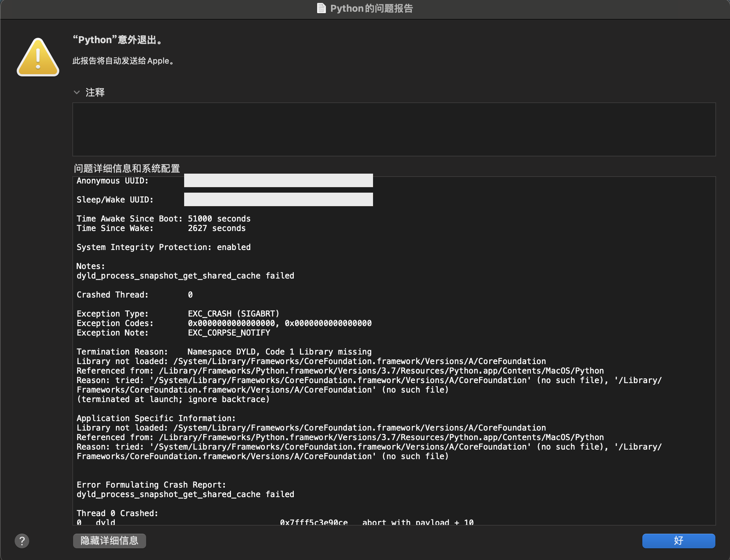This screenshot has height=560, width=730.
Task: Click the redacted Sleep/Wake UUID value
Action: pos(278,200)
